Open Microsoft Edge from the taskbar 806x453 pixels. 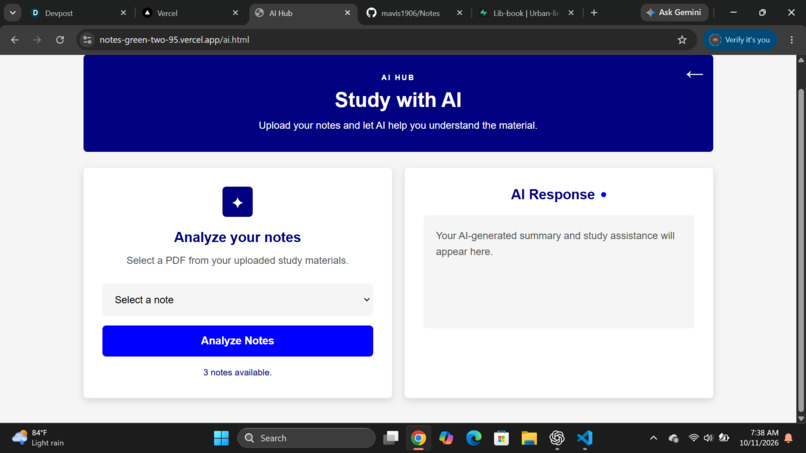click(474, 438)
